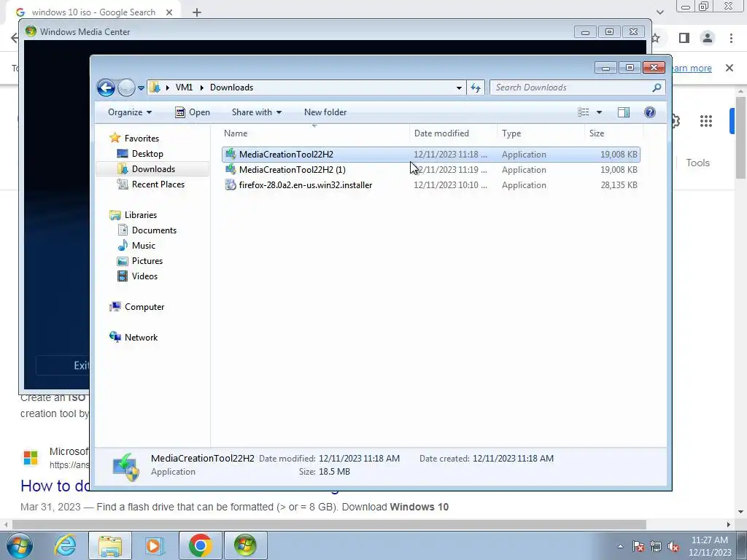Open the Windows Start menu

coord(20,545)
